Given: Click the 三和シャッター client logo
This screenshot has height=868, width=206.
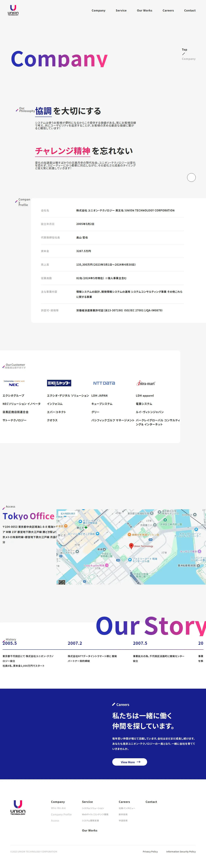Looking at the screenshot, I should tap(59, 383).
